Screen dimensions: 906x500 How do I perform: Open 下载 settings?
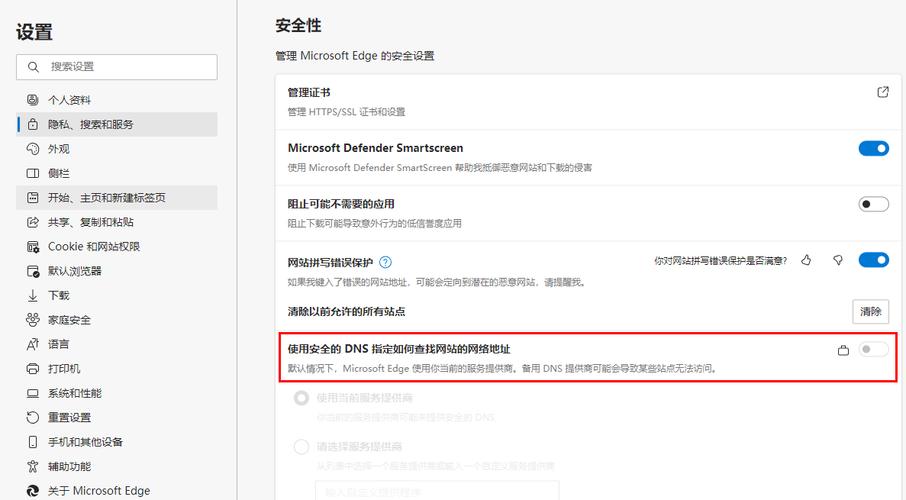click(x=117, y=295)
